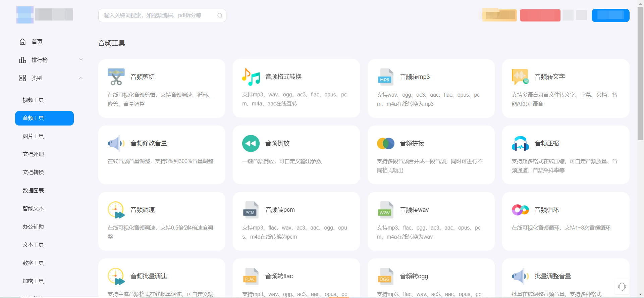Click the 类别 grid icon
This screenshot has height=298, width=644.
coord(22,78)
